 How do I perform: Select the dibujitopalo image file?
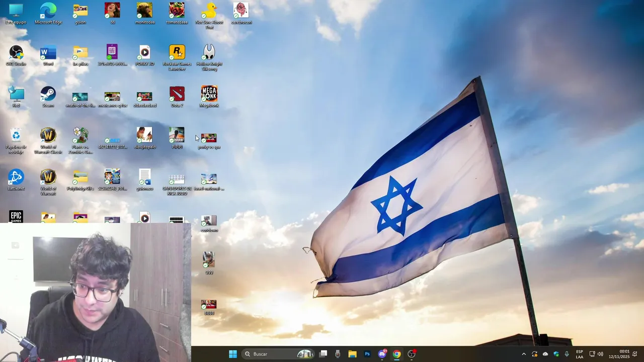tap(145, 138)
